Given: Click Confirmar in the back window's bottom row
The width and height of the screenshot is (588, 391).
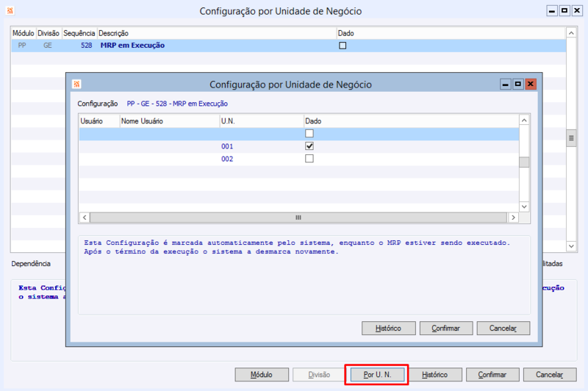Looking at the screenshot, I should pyautogui.click(x=492, y=375).
